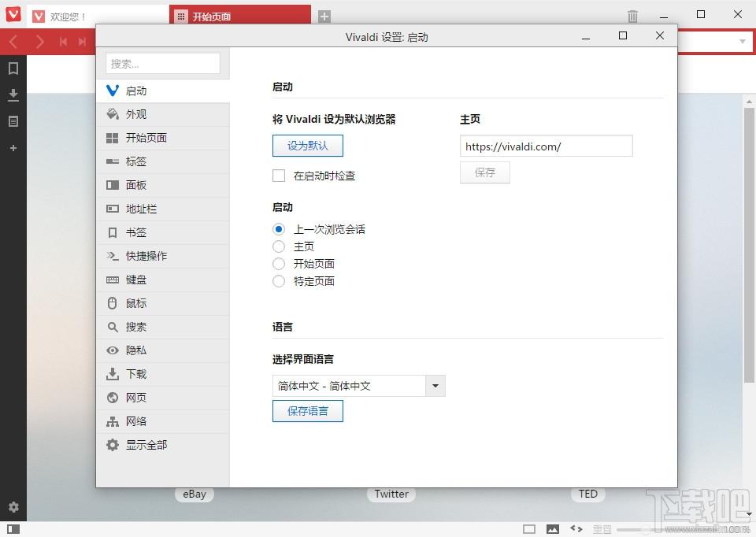Viewport: 756px width, 537px height.
Task: Open the notes panel in sidebar
Action: point(13,121)
